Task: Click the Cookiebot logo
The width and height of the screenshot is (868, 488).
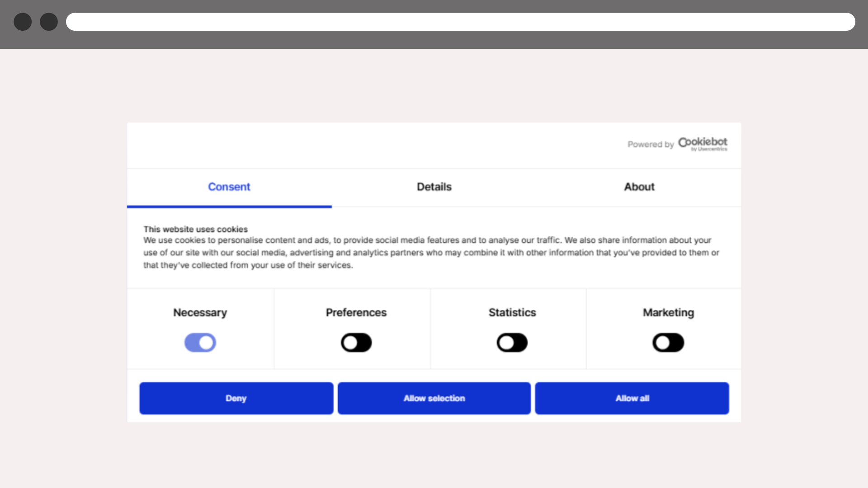Action: click(x=703, y=144)
